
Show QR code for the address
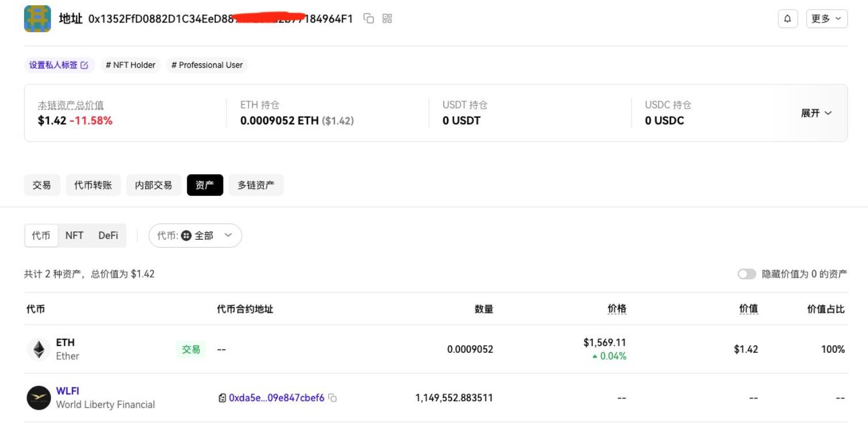tap(387, 18)
